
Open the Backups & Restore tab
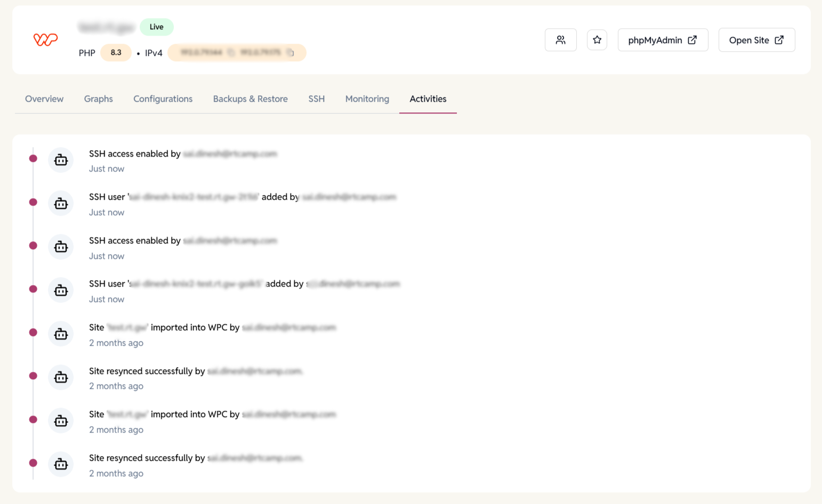click(x=251, y=99)
